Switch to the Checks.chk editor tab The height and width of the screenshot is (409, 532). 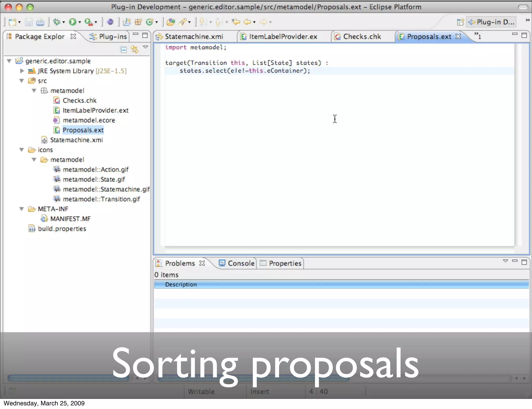362,37
